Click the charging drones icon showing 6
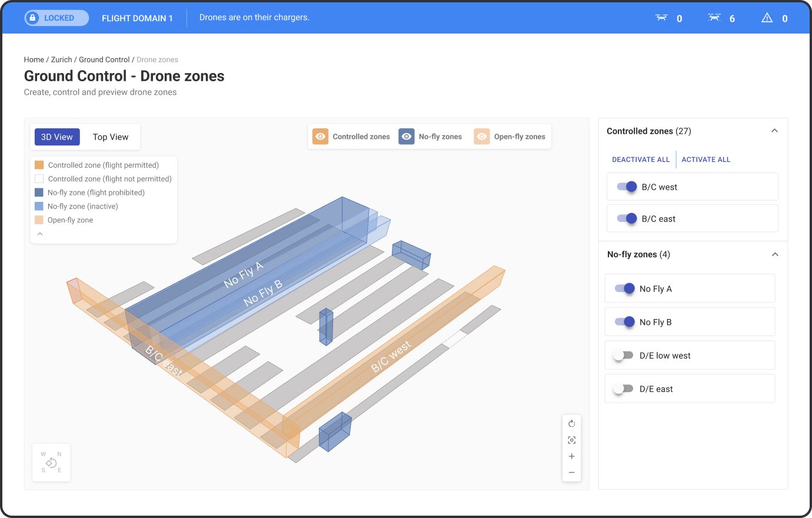This screenshot has width=812, height=518. [714, 18]
